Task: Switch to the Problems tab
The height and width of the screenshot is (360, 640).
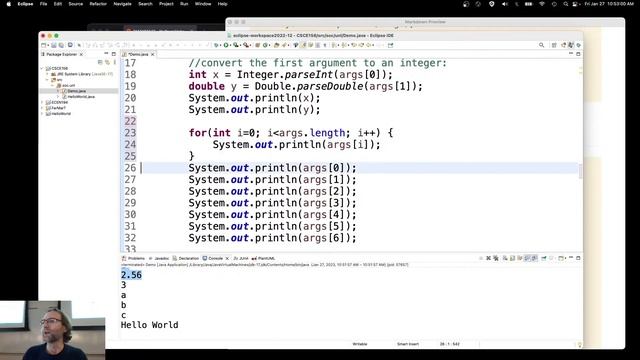Action: 133,258
